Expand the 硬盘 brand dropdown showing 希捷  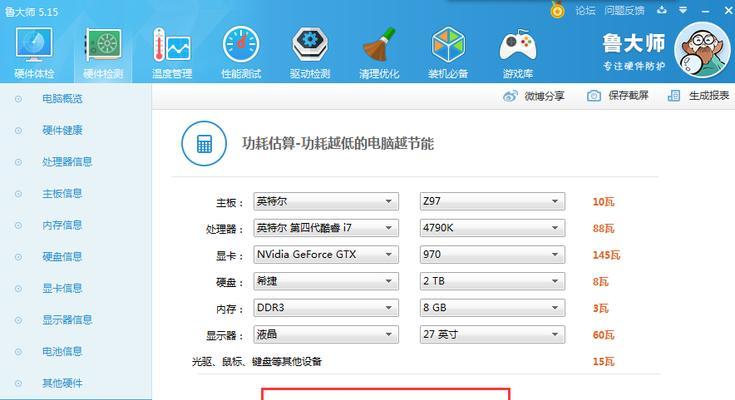pos(326,281)
